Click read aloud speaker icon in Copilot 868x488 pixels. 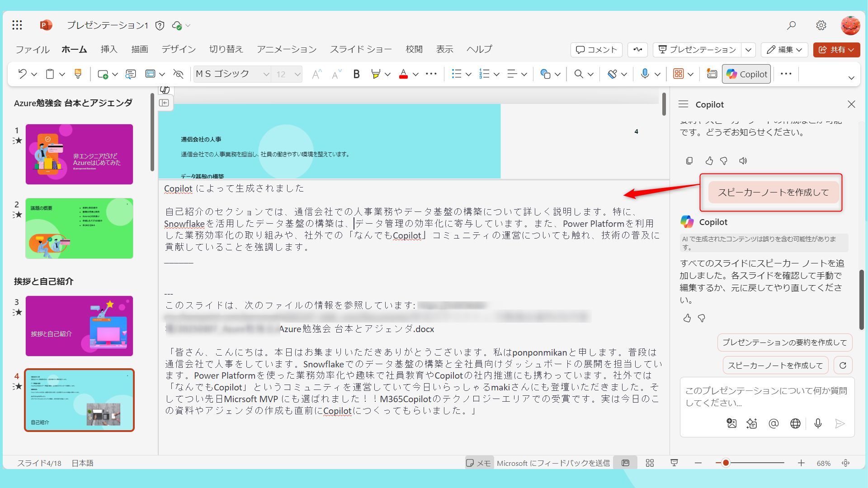click(743, 161)
